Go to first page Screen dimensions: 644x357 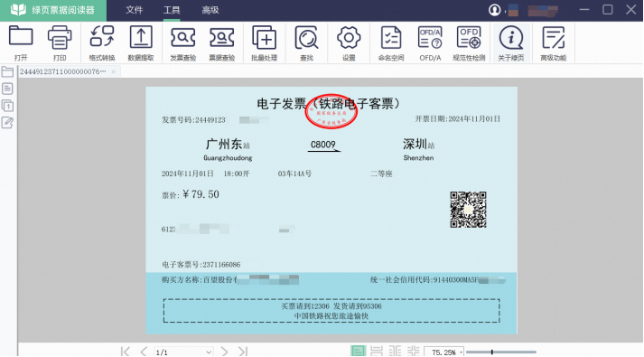click(126, 352)
